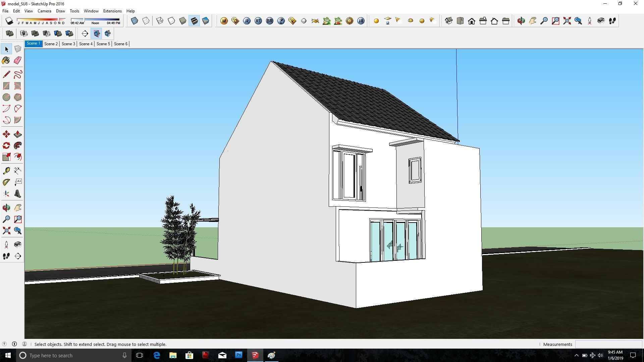Switch to Scene 4 tab
Viewport: 644px width, 362px height.
(x=86, y=44)
